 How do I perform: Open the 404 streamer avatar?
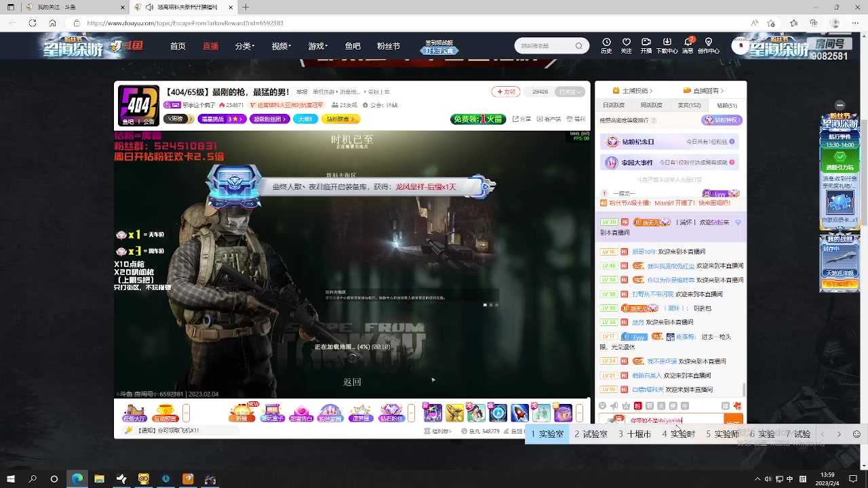pyautogui.click(x=138, y=105)
